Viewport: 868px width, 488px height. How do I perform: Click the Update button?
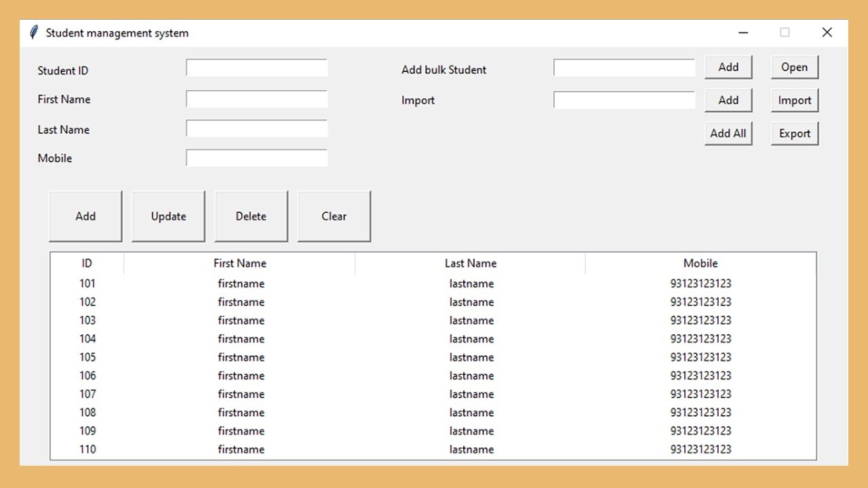[x=168, y=216]
